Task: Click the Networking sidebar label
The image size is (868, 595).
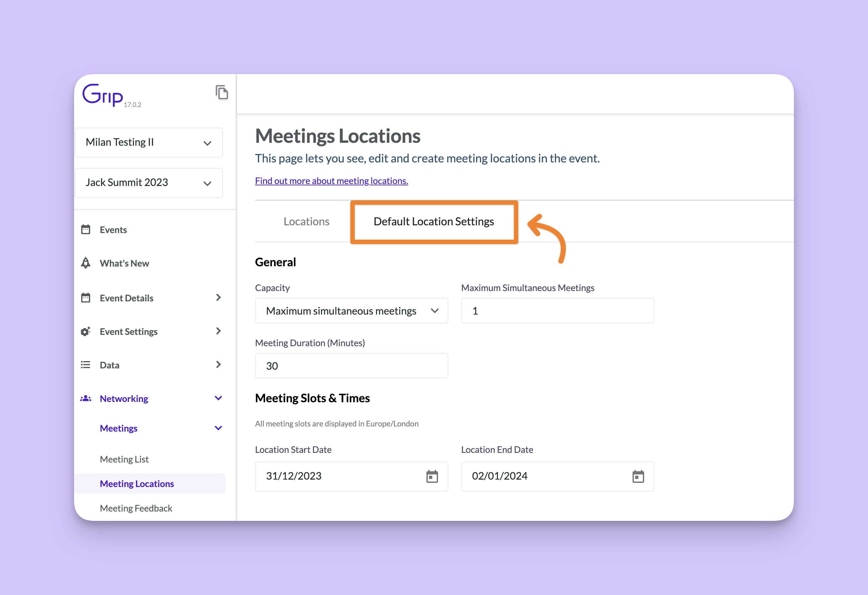Action: click(x=124, y=399)
